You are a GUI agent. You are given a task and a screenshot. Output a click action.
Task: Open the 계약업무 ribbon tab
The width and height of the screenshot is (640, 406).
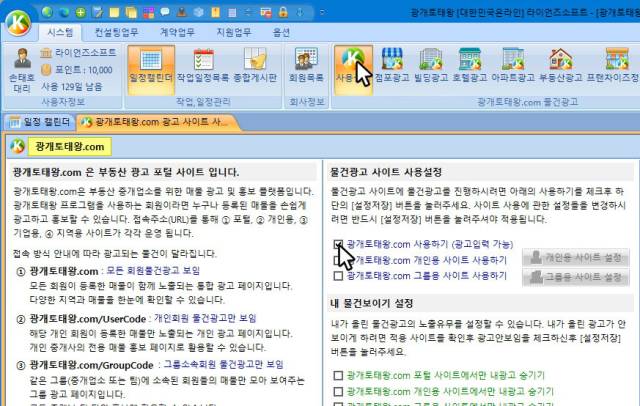177,32
